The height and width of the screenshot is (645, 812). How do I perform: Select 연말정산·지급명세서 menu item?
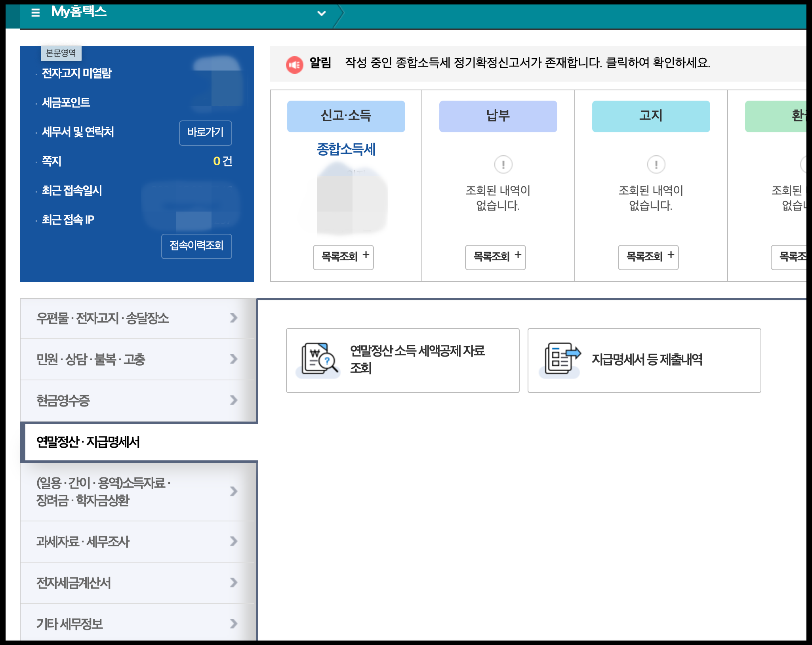[x=88, y=442]
